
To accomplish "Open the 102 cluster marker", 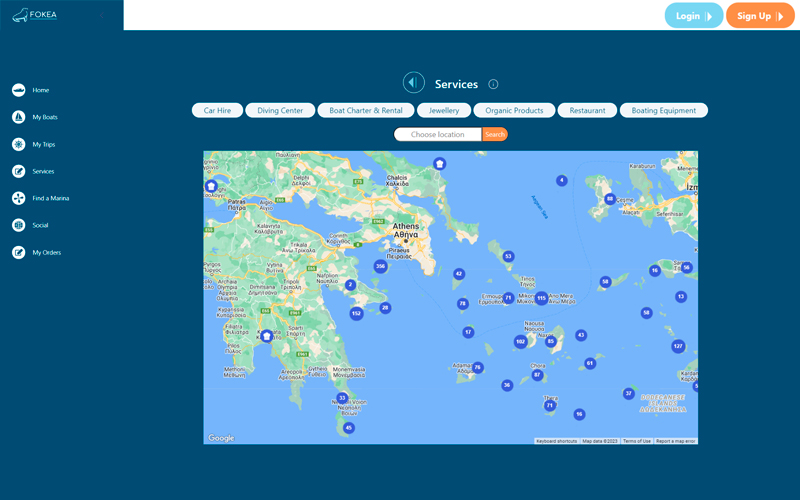I will [520, 342].
